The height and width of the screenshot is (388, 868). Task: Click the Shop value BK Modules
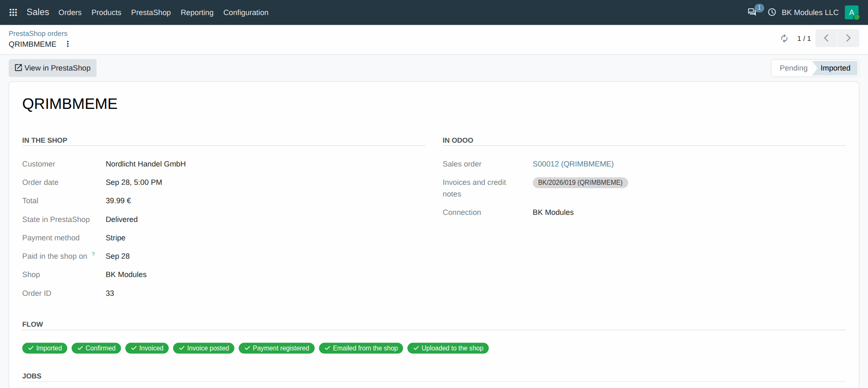(x=126, y=275)
